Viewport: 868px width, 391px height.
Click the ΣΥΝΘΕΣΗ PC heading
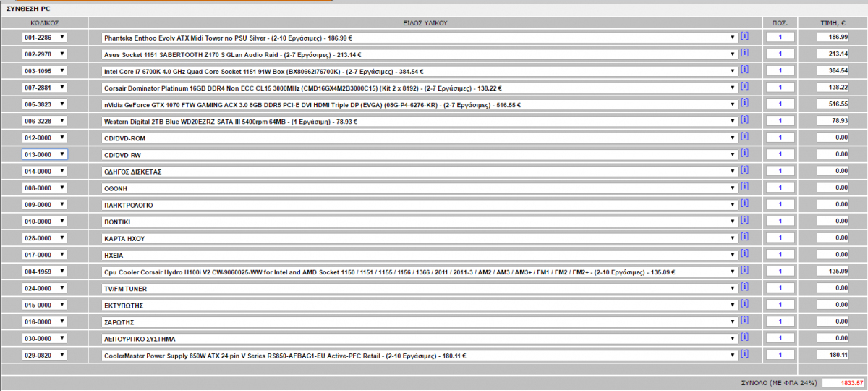tap(27, 7)
